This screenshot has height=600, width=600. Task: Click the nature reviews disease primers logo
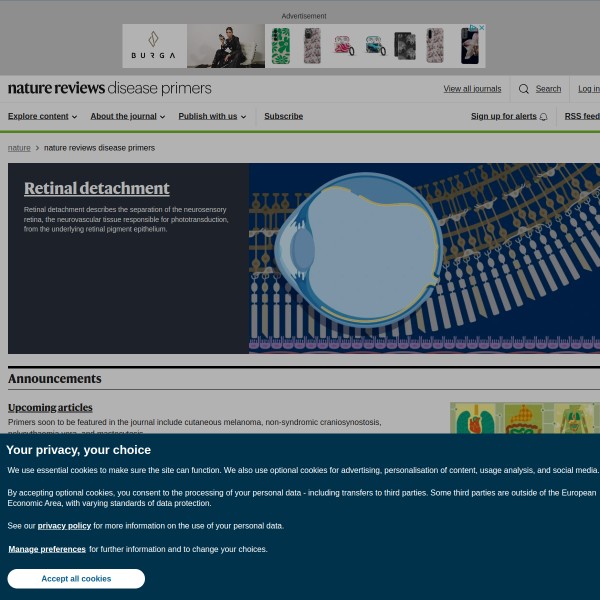click(x=110, y=88)
